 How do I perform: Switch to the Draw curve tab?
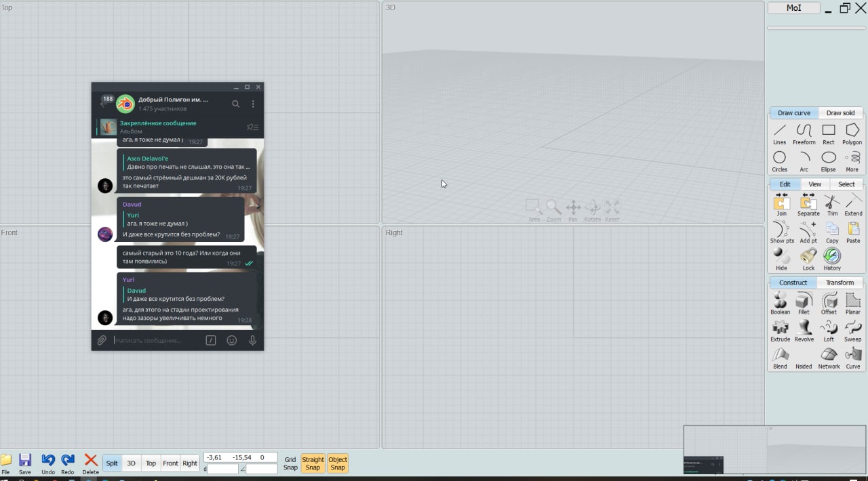coord(794,113)
